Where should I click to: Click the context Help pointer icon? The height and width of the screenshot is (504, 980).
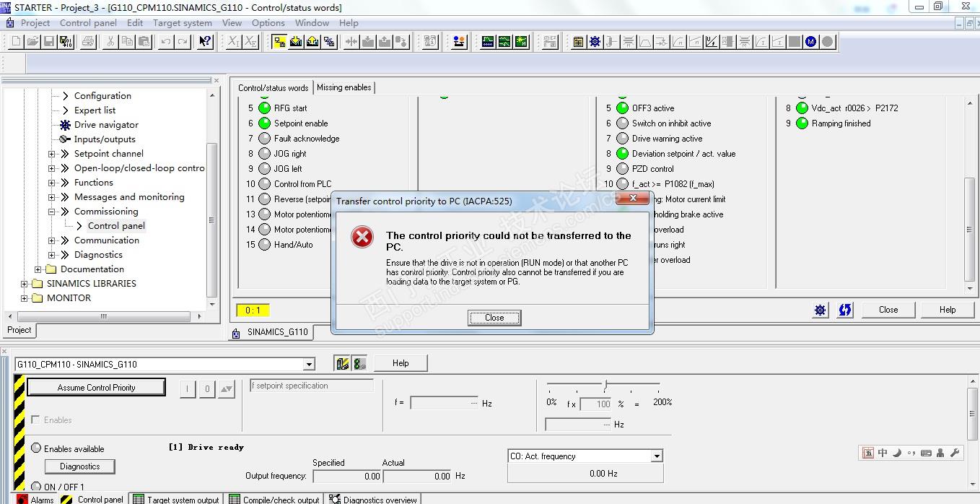(x=205, y=42)
